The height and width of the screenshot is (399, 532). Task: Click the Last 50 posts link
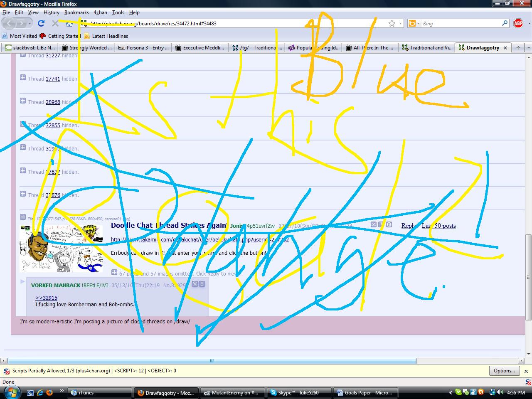(439, 226)
